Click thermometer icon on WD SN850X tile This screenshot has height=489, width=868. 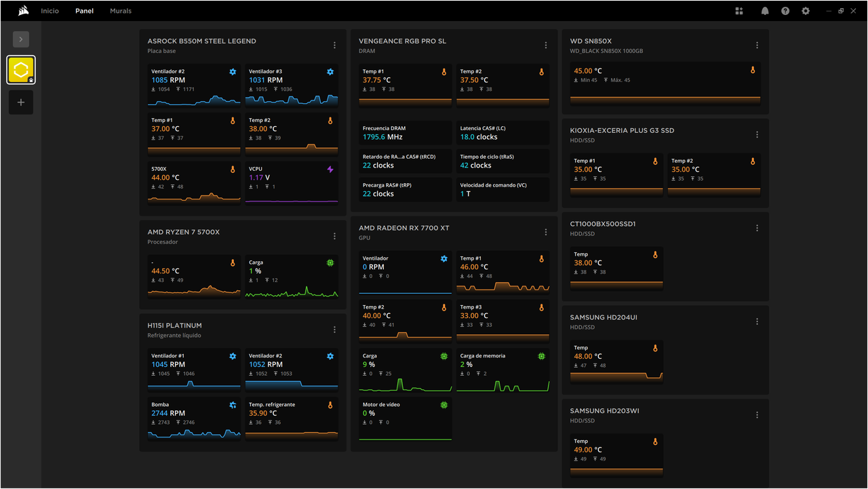753,70
